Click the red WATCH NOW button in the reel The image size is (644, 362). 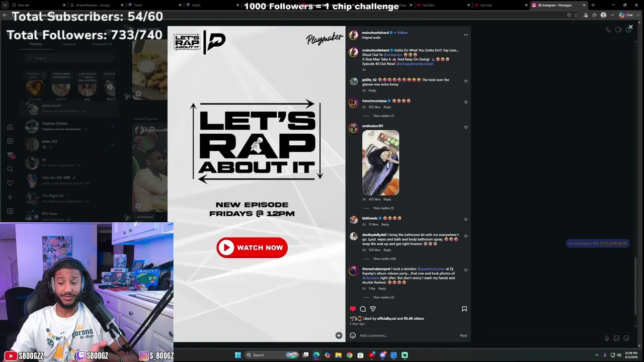coord(252,247)
